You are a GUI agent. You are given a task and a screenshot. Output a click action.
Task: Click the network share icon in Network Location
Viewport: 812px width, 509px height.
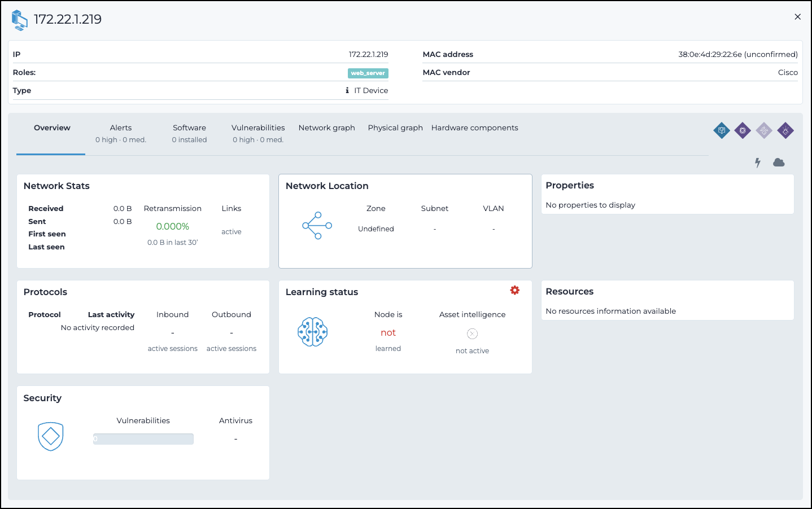tap(317, 226)
